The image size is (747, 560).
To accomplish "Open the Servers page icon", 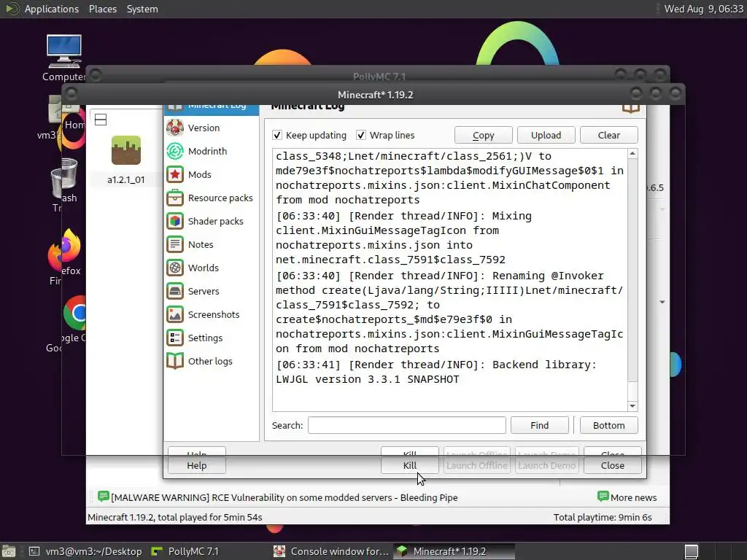I will [x=175, y=291].
